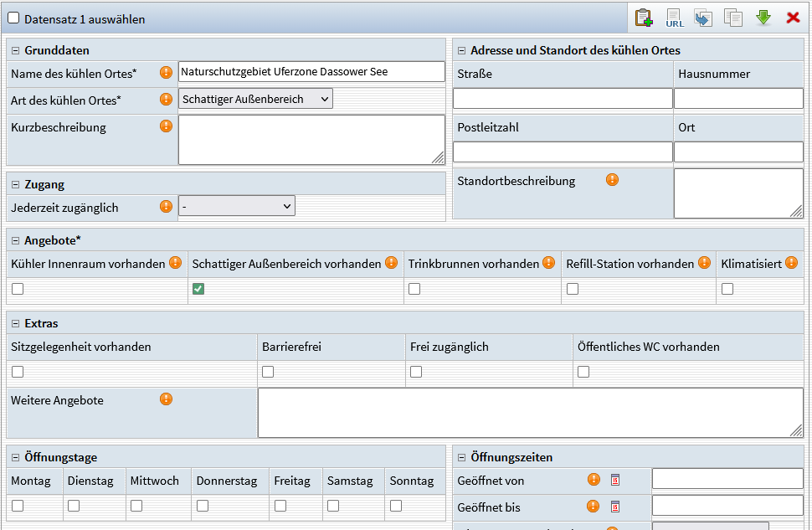Image resolution: width=812 pixels, height=530 pixels.
Task: Open calendar icon beside Geöffnet von
Action: pos(615,480)
